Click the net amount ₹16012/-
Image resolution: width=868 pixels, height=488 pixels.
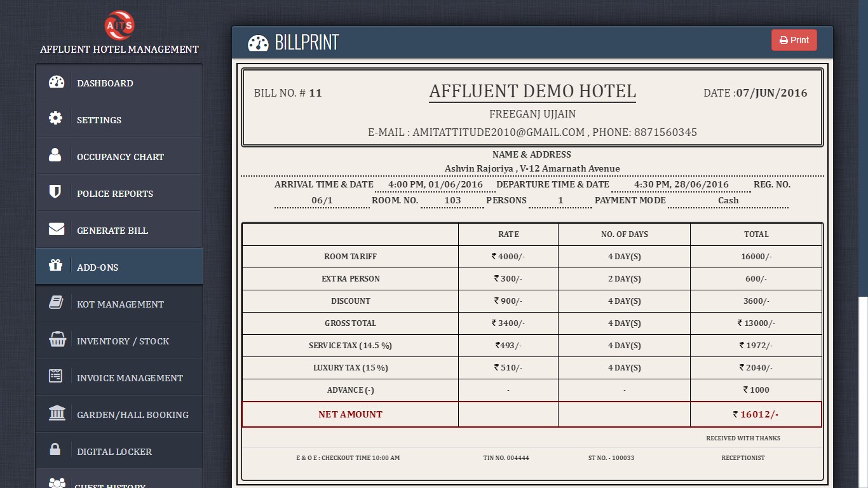coord(756,414)
